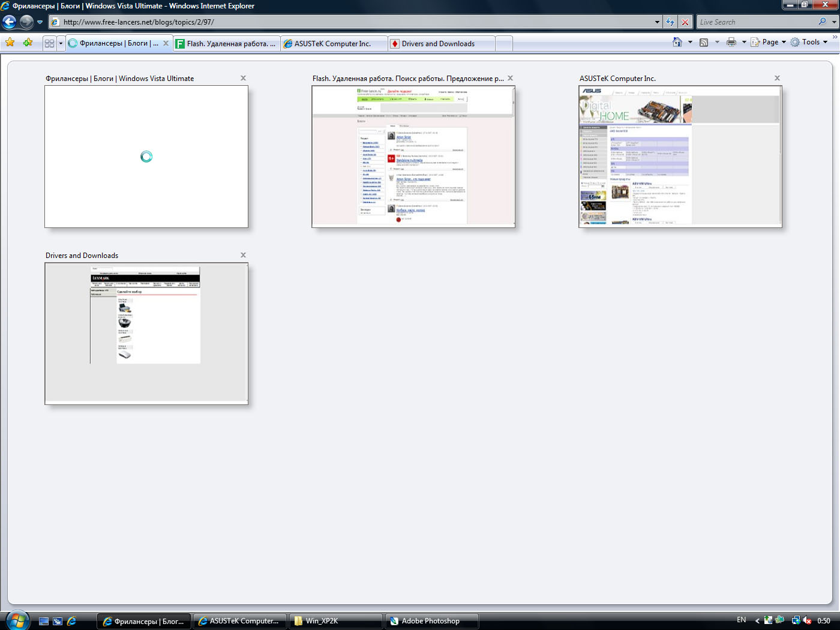Image resolution: width=840 pixels, height=630 pixels.
Task: Launch Internet Explorer from Quick Launch
Action: (71, 621)
